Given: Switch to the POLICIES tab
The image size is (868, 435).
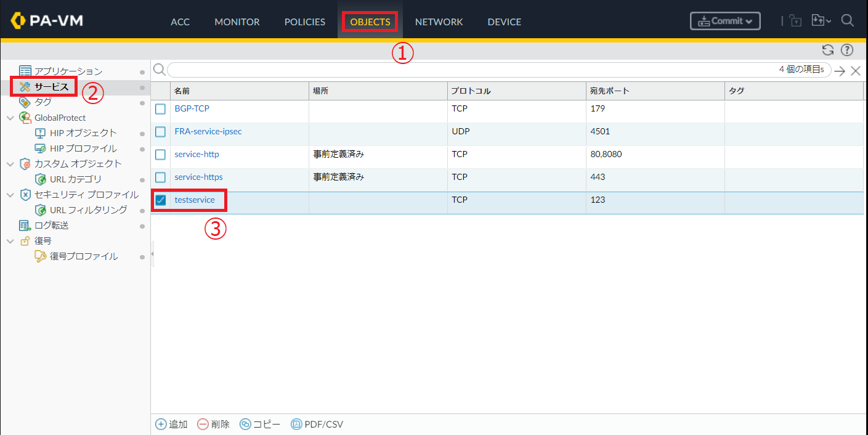Looking at the screenshot, I should point(304,22).
